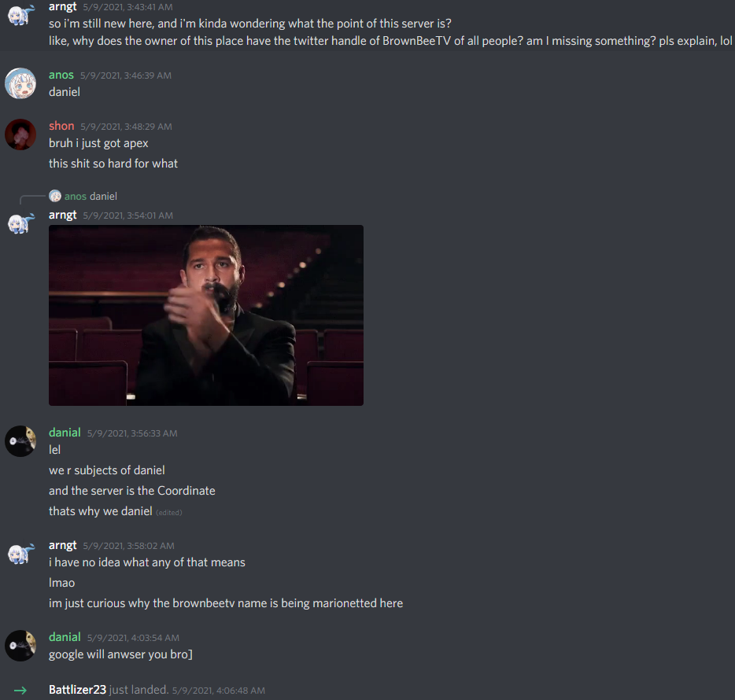Click danial's avatar on 'google will anwser' message
Screen dimensions: 735x700
[x=20, y=646]
